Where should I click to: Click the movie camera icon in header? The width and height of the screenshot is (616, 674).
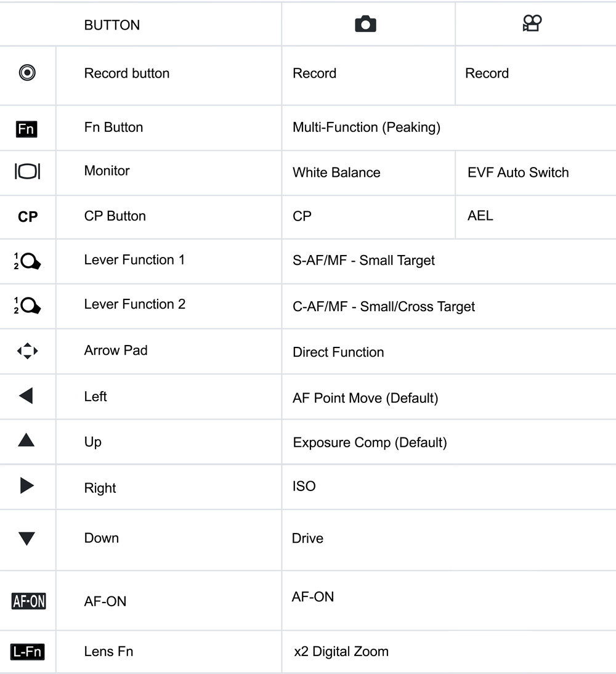(532, 23)
